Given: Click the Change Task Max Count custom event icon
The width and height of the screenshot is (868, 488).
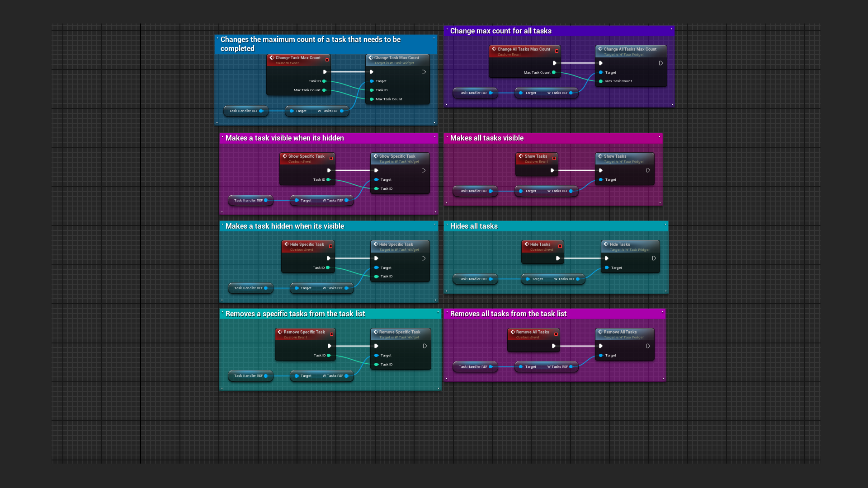Looking at the screenshot, I should [272, 58].
